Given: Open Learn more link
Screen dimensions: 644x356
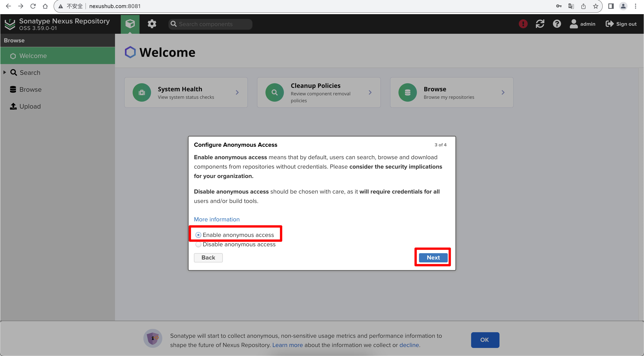Looking at the screenshot, I should click(287, 345).
